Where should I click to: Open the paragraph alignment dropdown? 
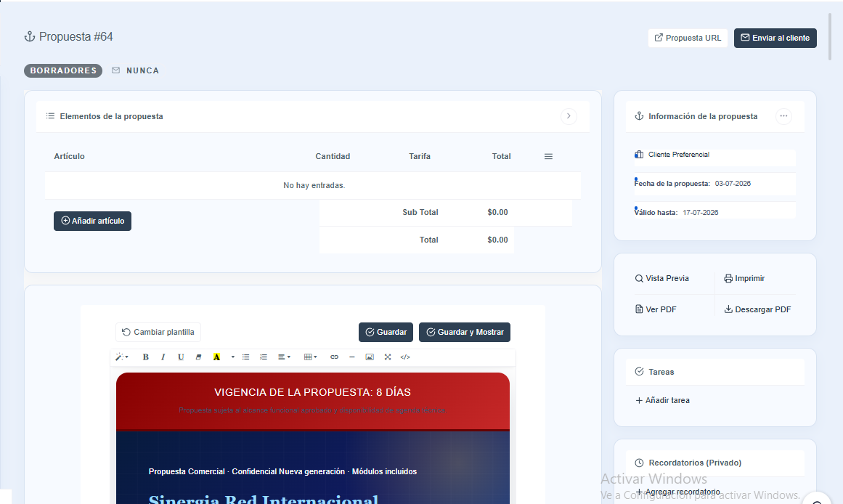[284, 357]
